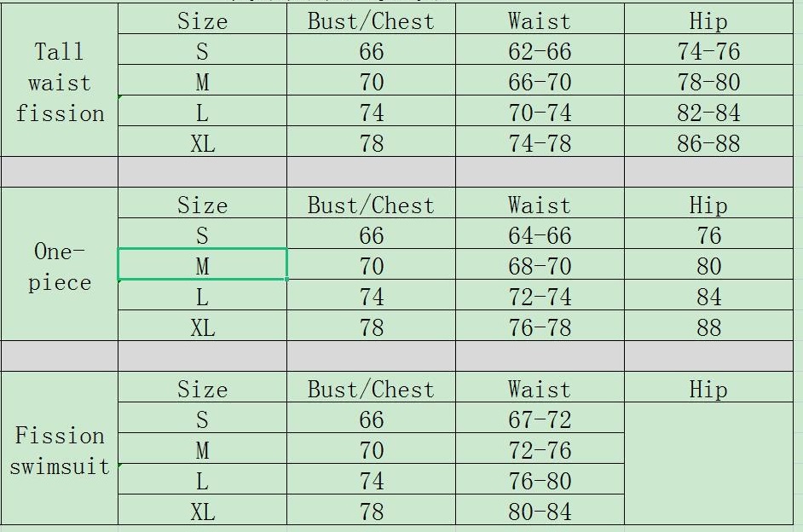This screenshot has width=803, height=532.
Task: Click the "Fission swimsuit" category cell
Action: 59,450
